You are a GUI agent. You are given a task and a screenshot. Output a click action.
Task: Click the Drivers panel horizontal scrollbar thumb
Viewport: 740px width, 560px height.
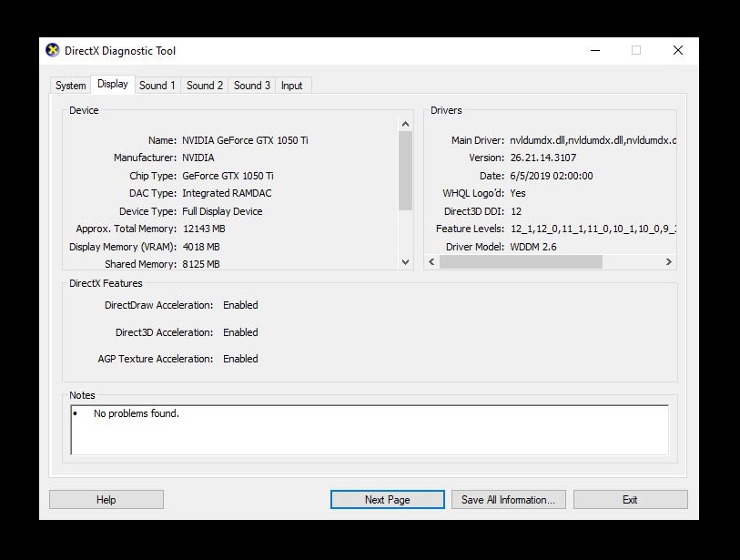[521, 261]
